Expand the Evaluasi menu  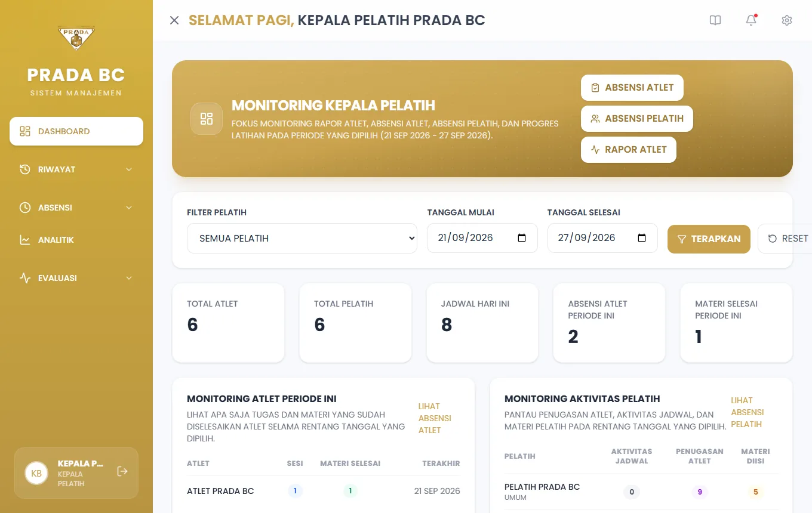click(x=76, y=278)
